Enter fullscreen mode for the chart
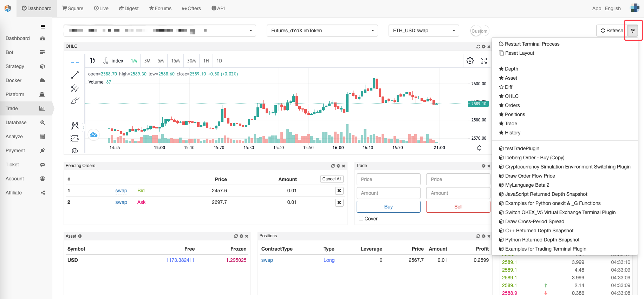Viewport: 644px width, 299px height. [484, 61]
